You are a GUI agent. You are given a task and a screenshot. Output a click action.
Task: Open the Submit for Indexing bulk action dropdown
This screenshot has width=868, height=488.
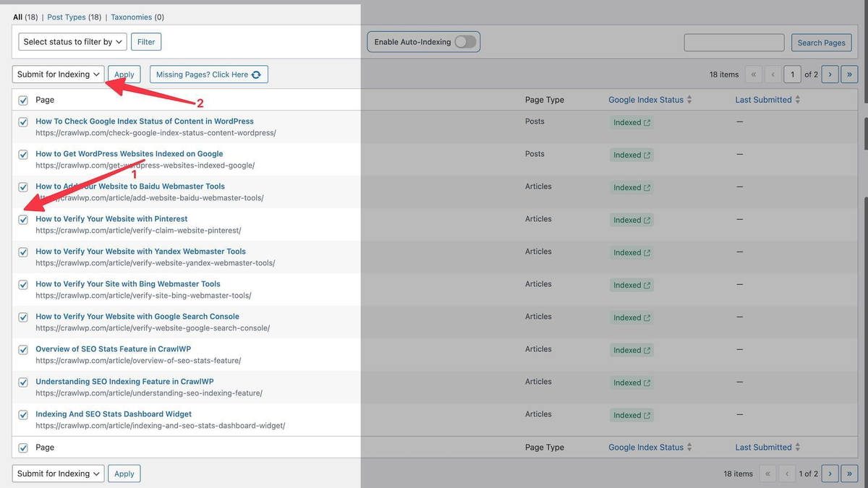[x=58, y=74]
